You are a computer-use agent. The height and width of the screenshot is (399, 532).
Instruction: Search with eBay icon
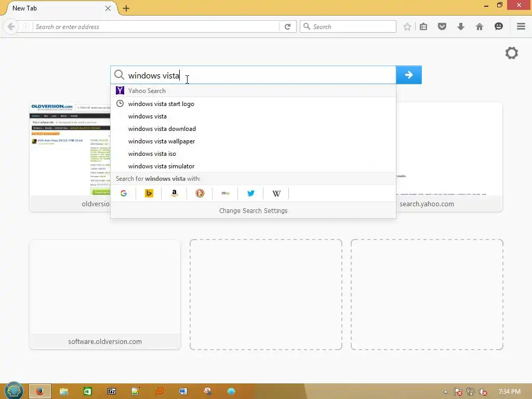(225, 193)
